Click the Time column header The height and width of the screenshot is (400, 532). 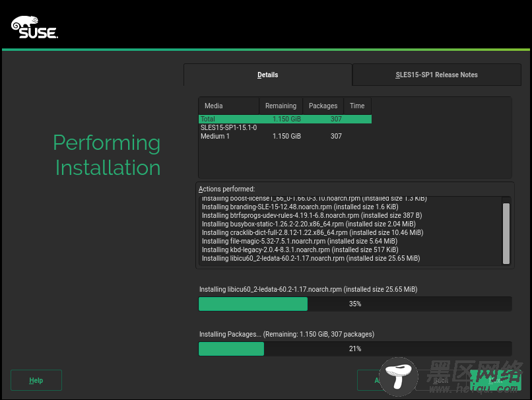pos(357,106)
